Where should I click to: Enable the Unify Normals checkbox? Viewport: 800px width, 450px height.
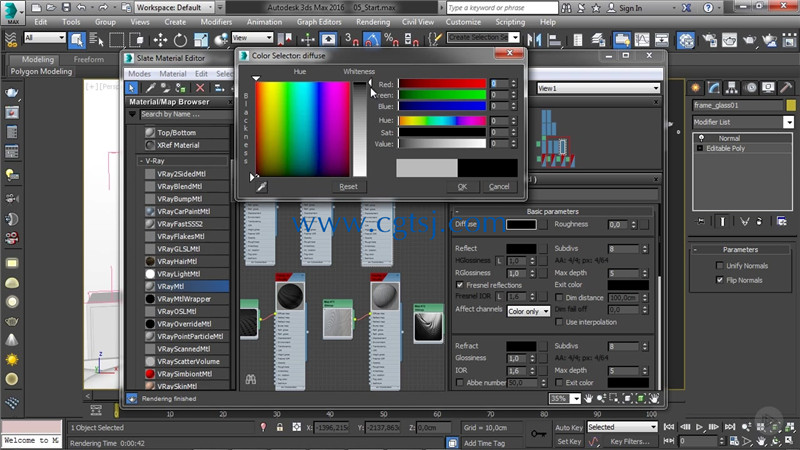719,265
